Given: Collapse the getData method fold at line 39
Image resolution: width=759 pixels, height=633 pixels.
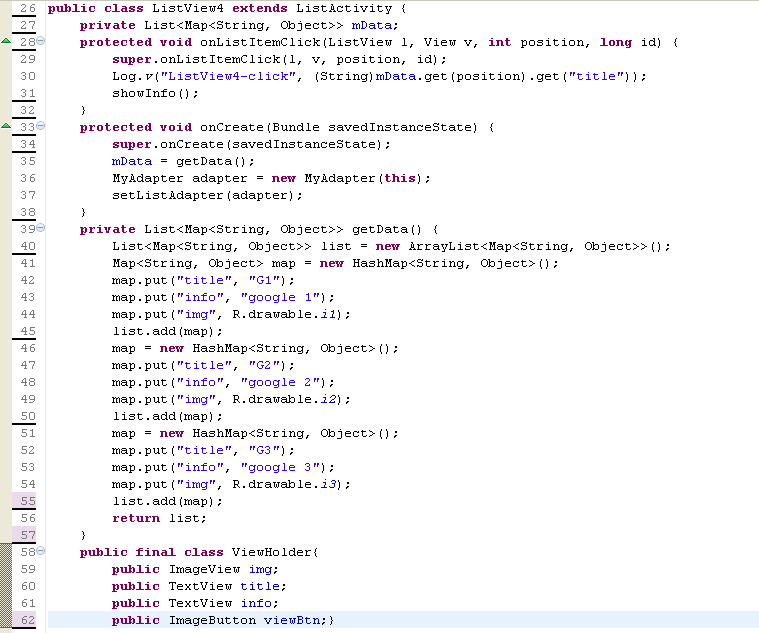Looking at the screenshot, I should click(x=41, y=228).
